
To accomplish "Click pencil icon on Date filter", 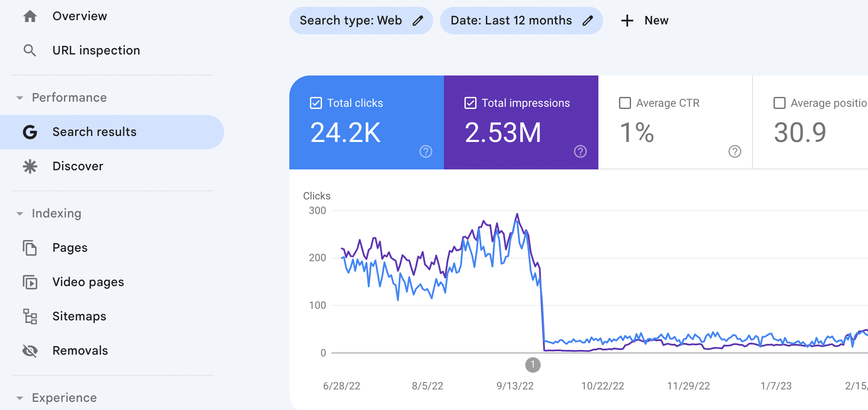I will pos(588,21).
